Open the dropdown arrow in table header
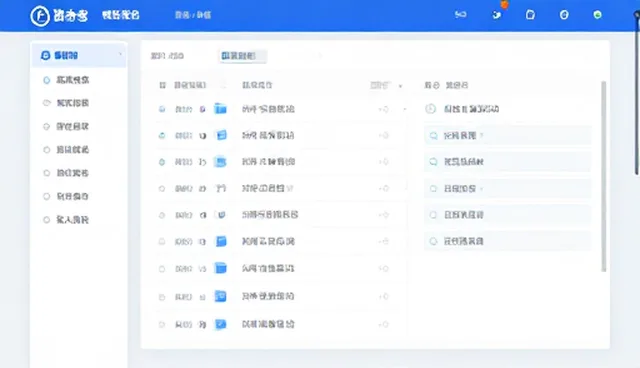The height and width of the screenshot is (368, 640). pyautogui.click(x=400, y=86)
